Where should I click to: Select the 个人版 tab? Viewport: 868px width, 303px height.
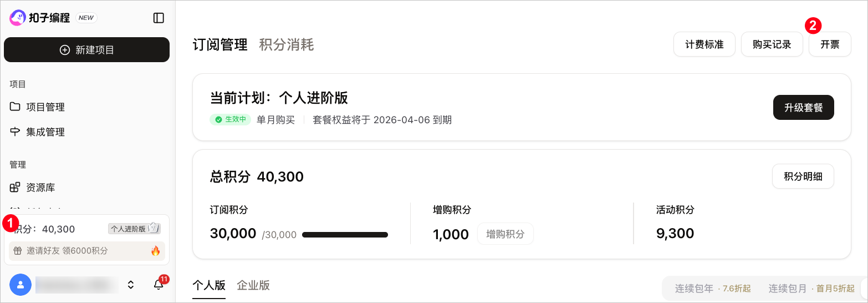209,285
